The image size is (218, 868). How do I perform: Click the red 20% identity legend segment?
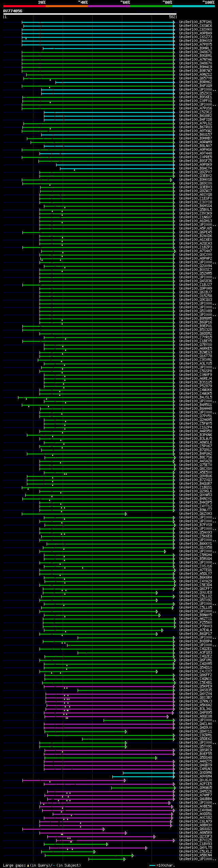coord(24,6)
